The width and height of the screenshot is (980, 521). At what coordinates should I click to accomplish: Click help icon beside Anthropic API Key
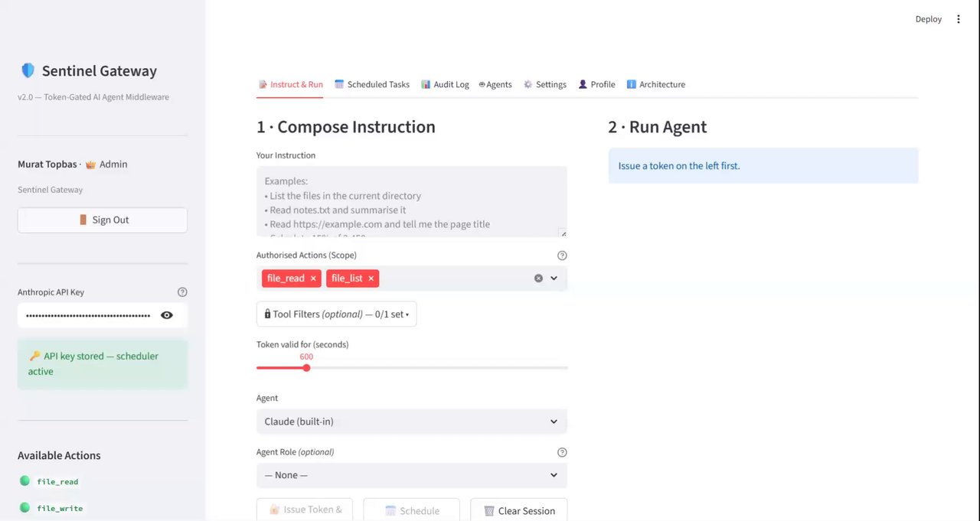pyautogui.click(x=182, y=292)
